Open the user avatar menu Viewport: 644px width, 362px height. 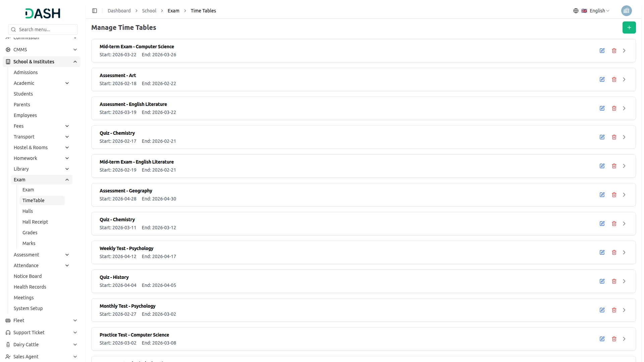point(626,11)
